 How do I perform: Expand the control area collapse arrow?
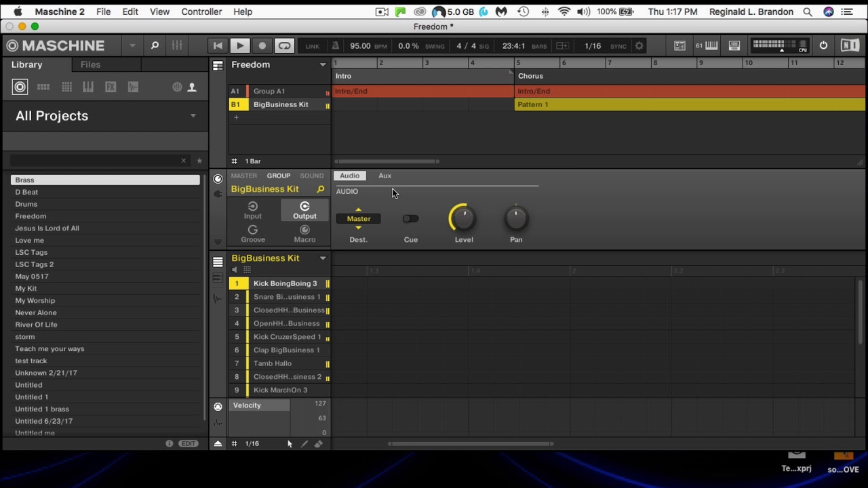[x=218, y=242]
